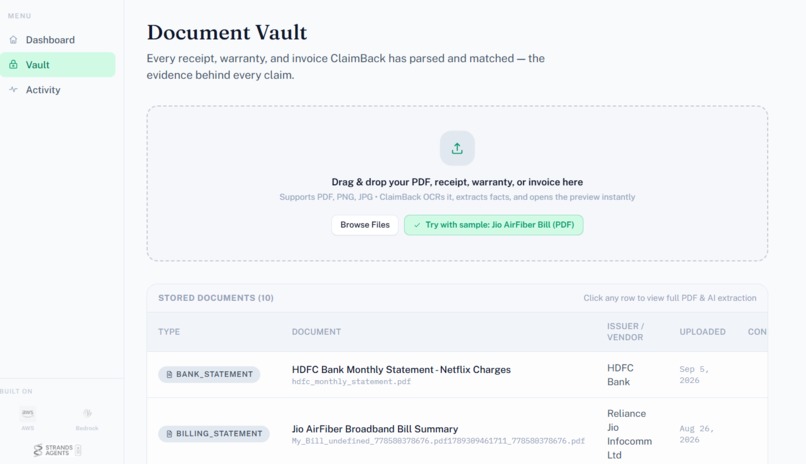
Task: Click the document icon in BILLING_STATEMENT badge
Action: tap(169, 434)
